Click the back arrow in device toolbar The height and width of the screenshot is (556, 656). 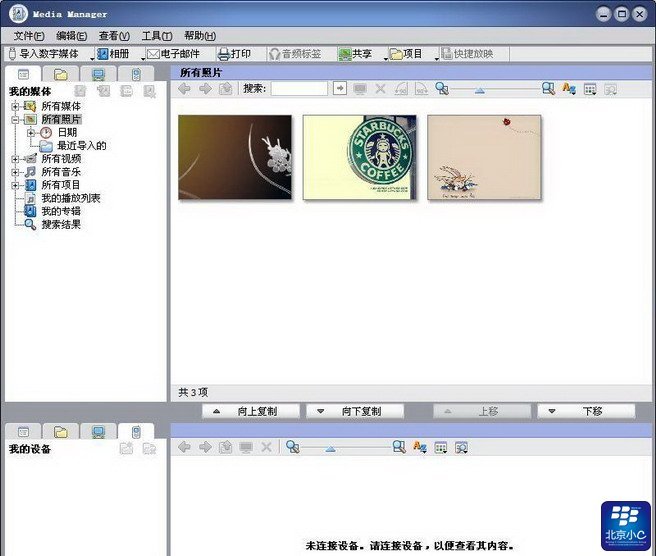(184, 447)
